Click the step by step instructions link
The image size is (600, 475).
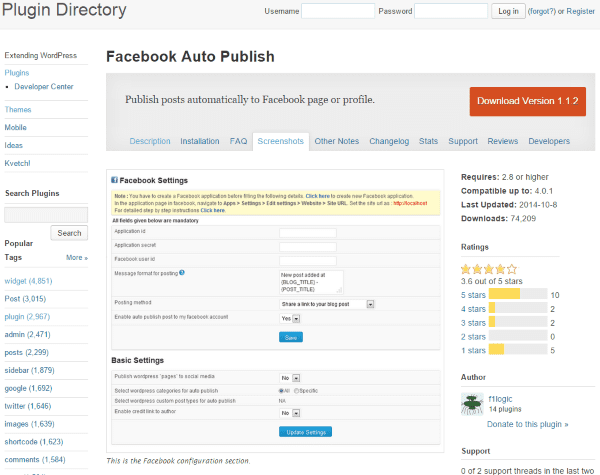(213, 211)
